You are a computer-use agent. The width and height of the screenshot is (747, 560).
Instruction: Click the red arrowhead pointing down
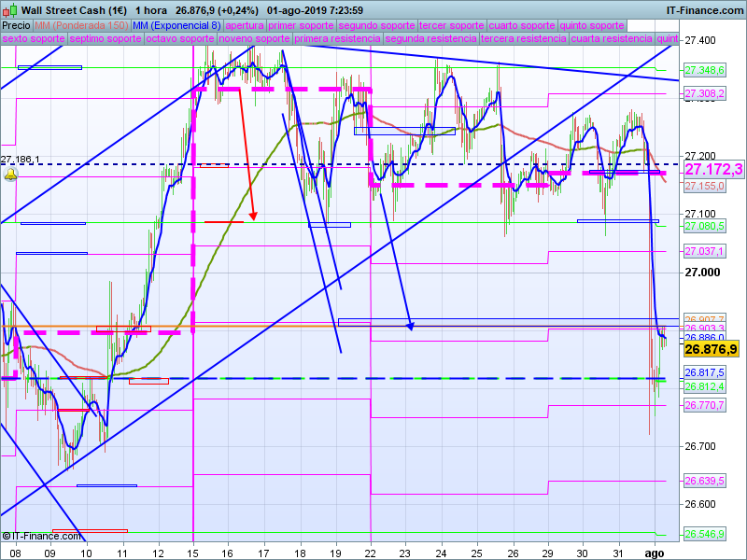point(253,216)
